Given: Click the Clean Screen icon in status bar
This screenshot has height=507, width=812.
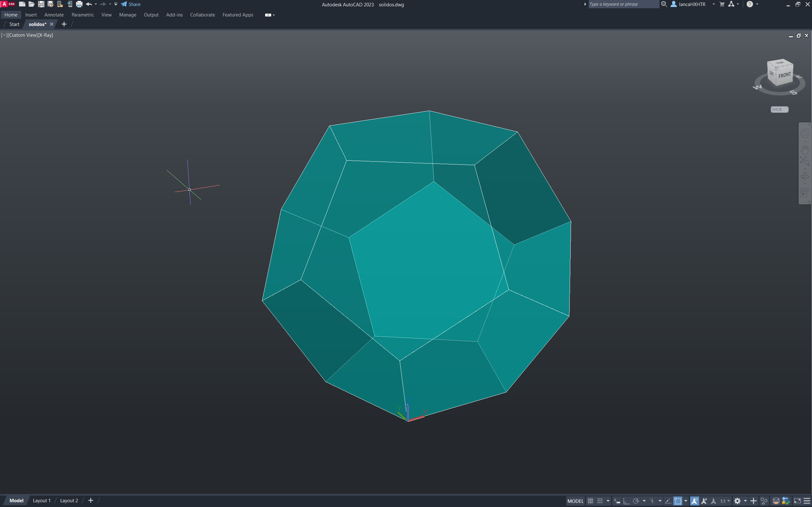Looking at the screenshot, I should 797,501.
